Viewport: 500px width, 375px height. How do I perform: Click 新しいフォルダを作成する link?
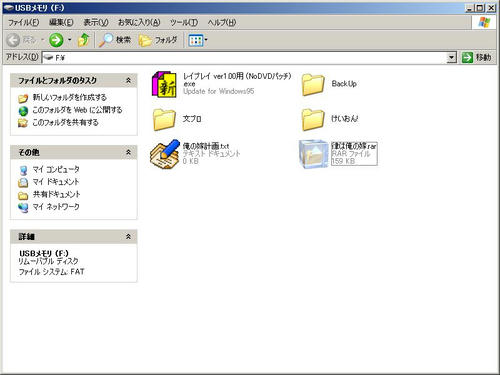tap(70, 98)
